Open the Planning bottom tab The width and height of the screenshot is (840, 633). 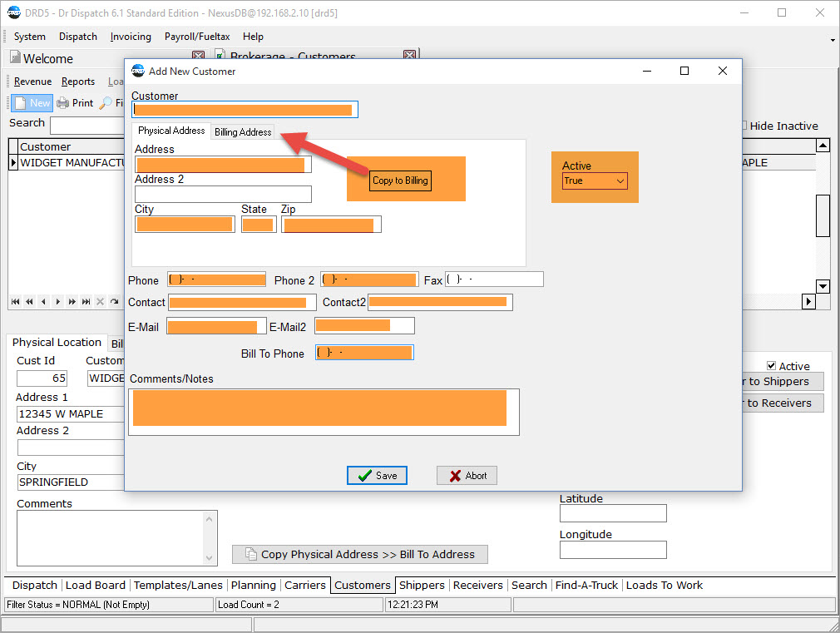point(254,585)
